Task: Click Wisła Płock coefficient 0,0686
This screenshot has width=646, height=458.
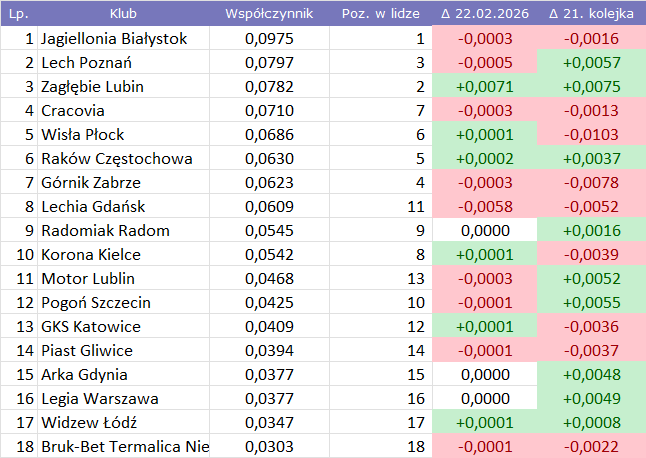Action: [269, 135]
